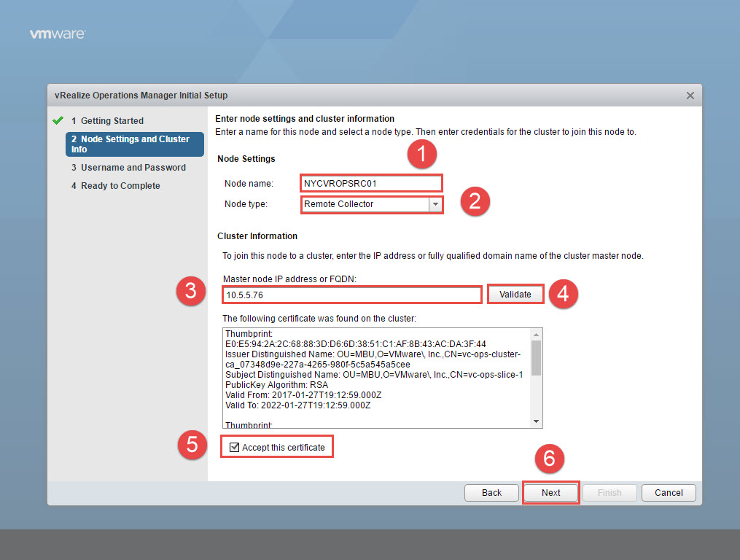Click the dialog title vRealize Operations Manager Initial Setup

tap(141, 96)
